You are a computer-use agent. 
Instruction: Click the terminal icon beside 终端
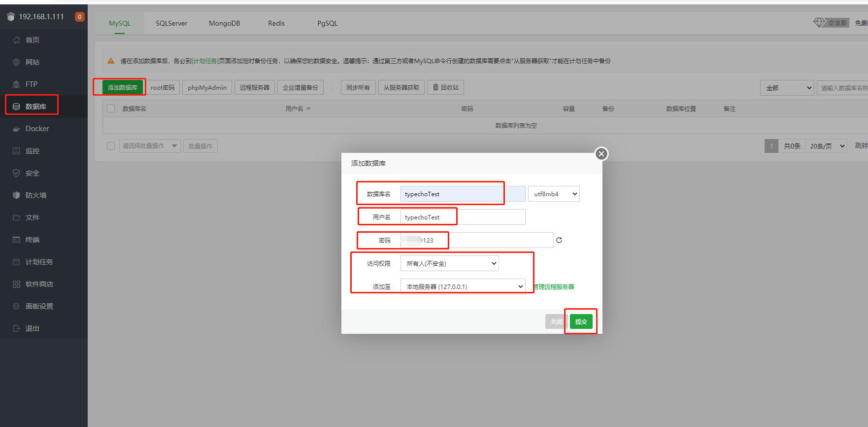[x=16, y=240]
